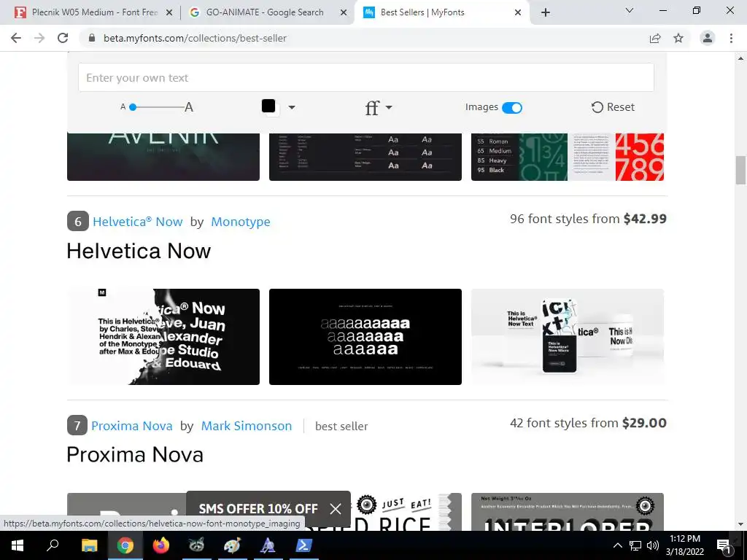This screenshot has height=560, width=747.
Task: Expand the ff features dropdown arrow
Action: pyautogui.click(x=389, y=108)
